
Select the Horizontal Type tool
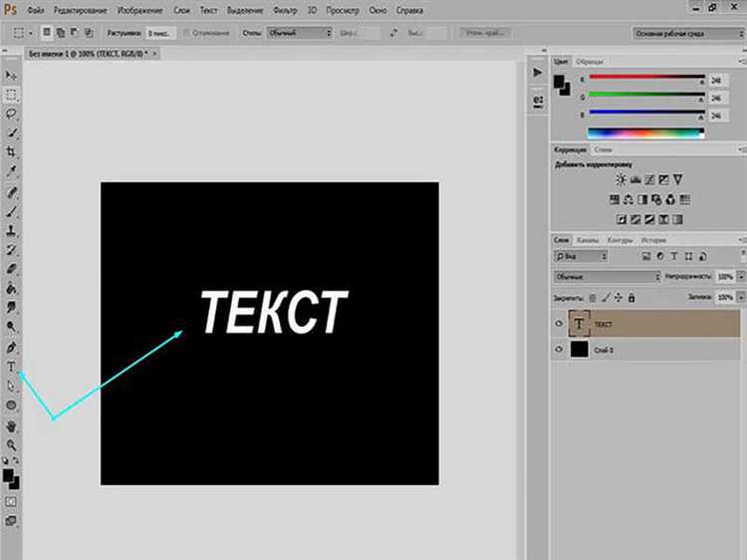[11, 367]
